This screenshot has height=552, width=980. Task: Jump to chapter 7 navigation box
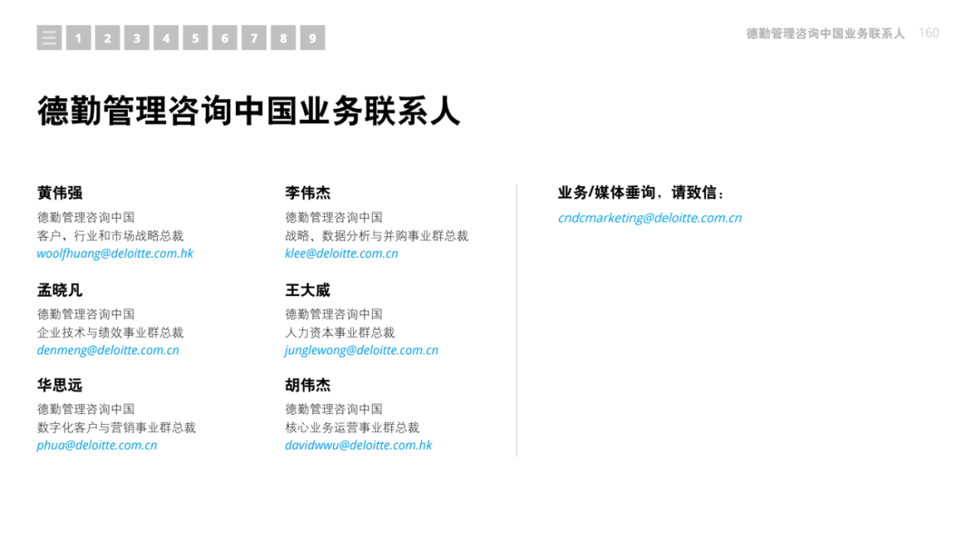tap(254, 37)
